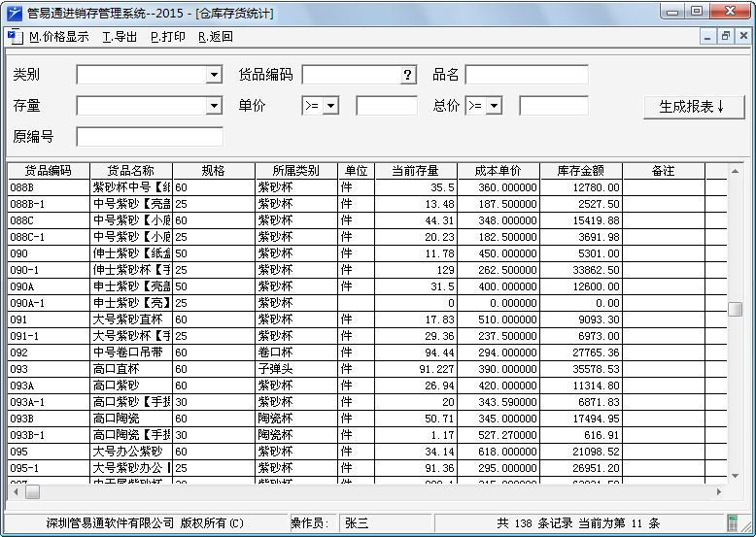This screenshot has height=537, width=756.
Task: Restore the inner report window
Action: pos(725,37)
